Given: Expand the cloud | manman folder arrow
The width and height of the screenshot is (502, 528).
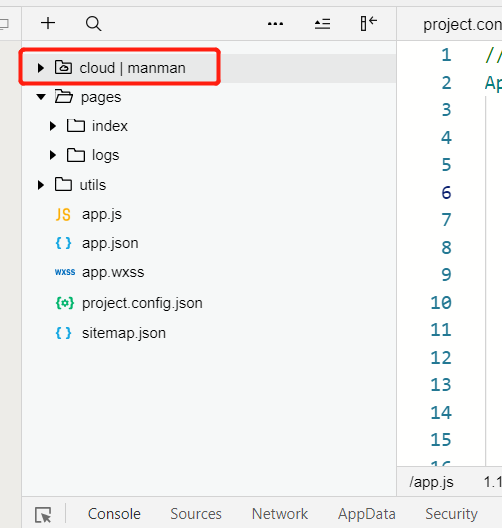Looking at the screenshot, I should point(41,68).
